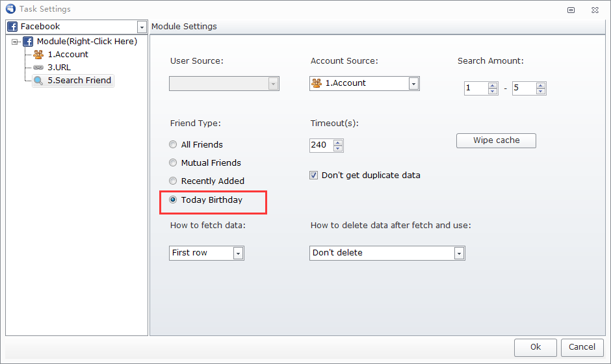Click into the Timeout 240 input field

click(322, 146)
